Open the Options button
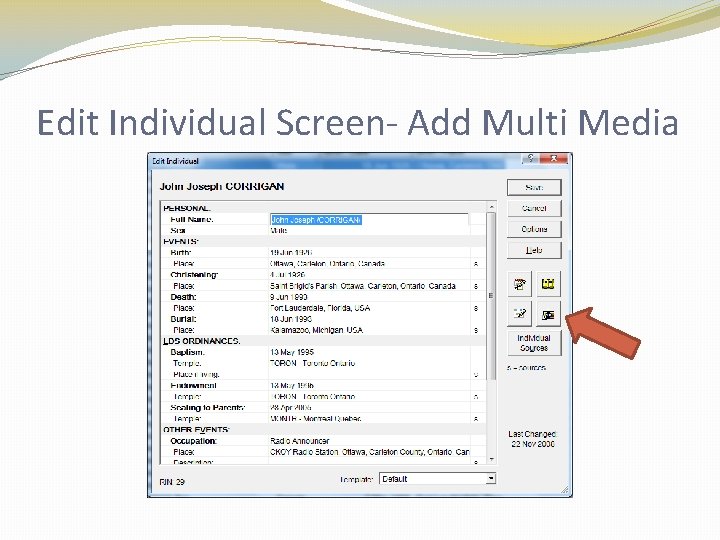Screen dimensions: 720x540 (534, 229)
